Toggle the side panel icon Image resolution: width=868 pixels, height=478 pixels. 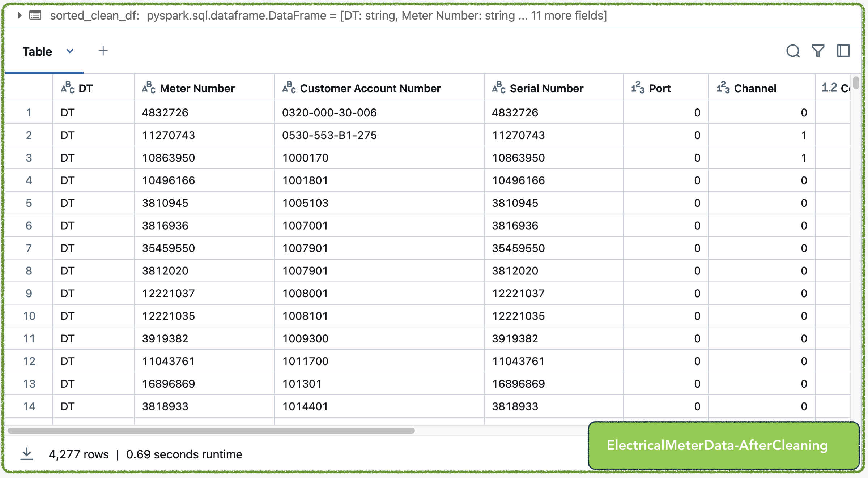(843, 51)
